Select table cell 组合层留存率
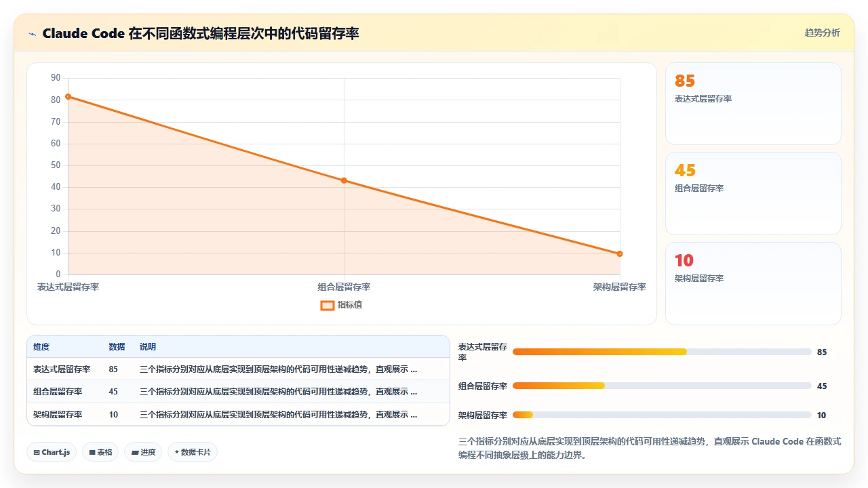Image resolution: width=868 pixels, height=488 pixels. pyautogui.click(x=58, y=392)
